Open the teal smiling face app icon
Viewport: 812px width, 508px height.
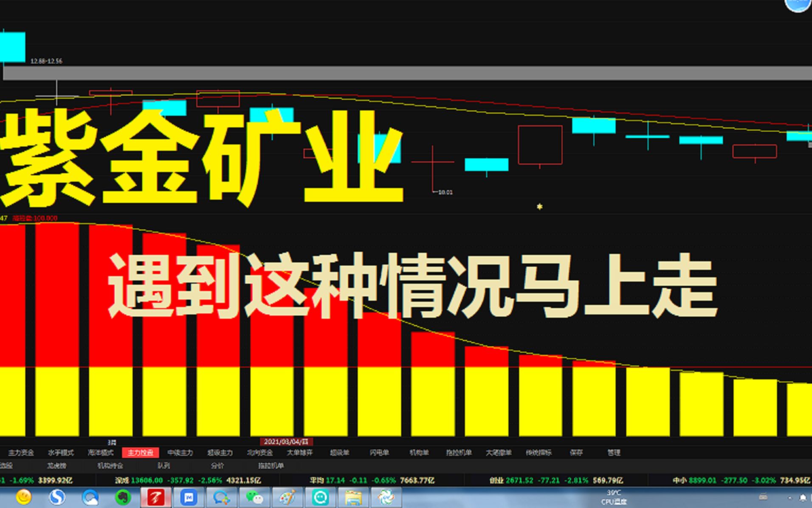coord(320,497)
